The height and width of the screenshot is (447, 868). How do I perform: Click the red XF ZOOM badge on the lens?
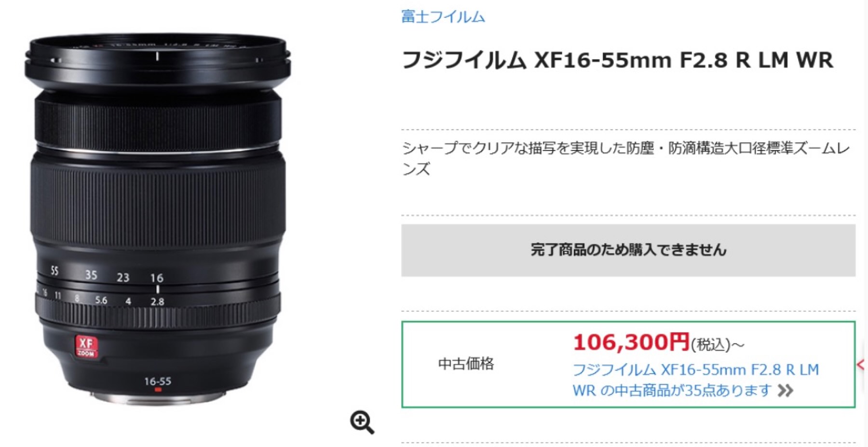coord(86,346)
